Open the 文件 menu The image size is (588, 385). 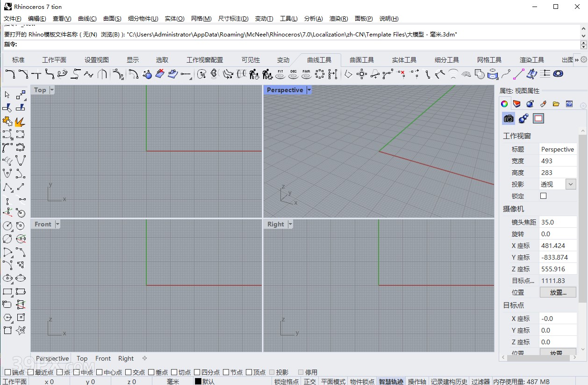(12, 18)
